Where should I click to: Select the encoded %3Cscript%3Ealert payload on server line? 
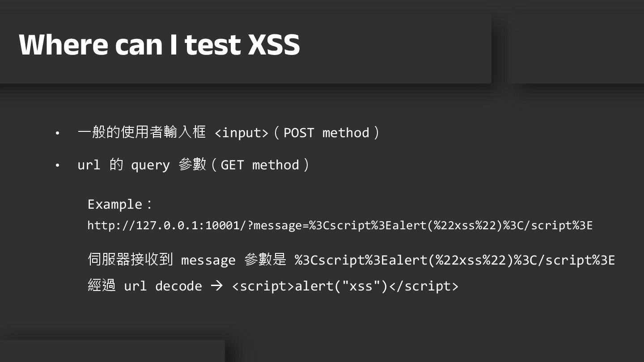tap(455, 260)
